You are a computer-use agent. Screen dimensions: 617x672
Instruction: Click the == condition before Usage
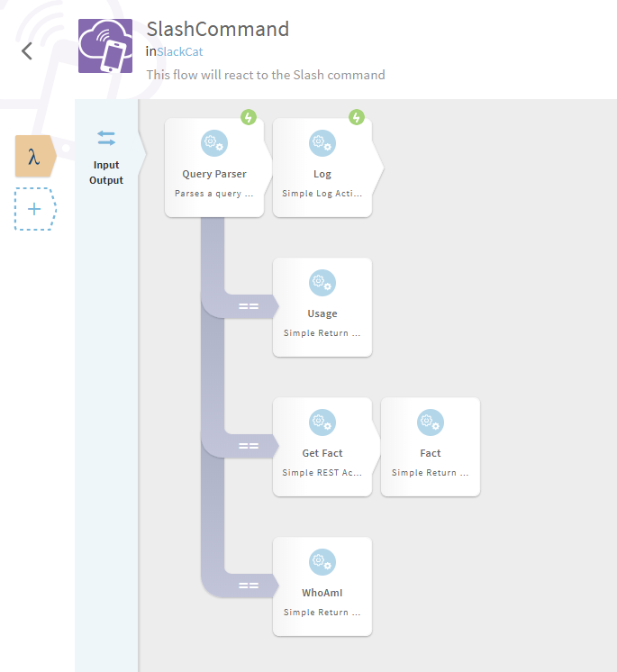tap(249, 306)
